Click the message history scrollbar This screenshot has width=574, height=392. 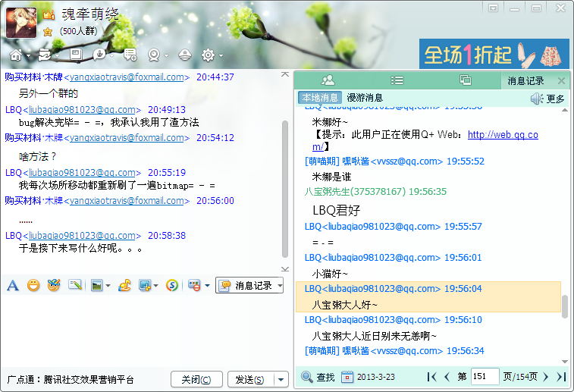coord(565,306)
